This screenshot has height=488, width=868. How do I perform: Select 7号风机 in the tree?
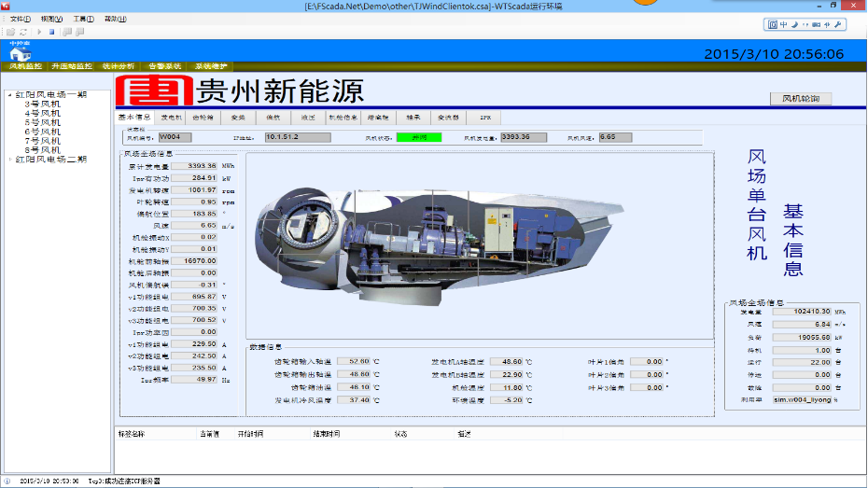point(43,141)
